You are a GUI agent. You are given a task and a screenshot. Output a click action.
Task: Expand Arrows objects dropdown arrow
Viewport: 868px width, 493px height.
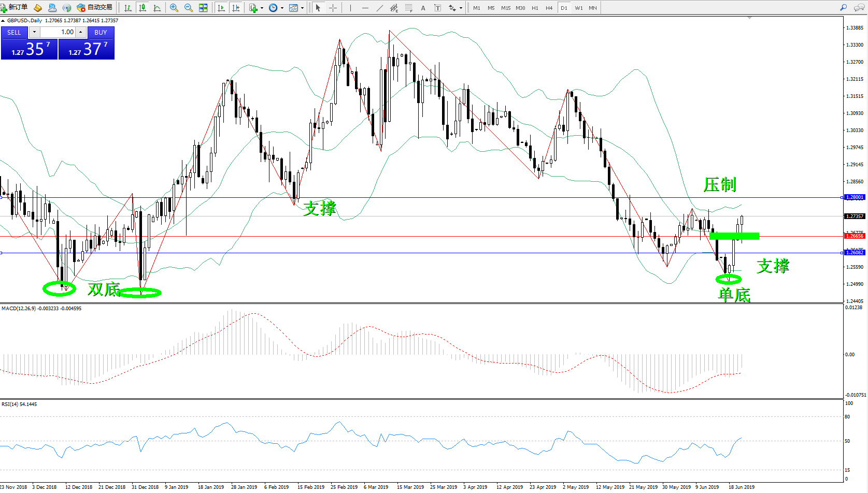[x=461, y=8]
